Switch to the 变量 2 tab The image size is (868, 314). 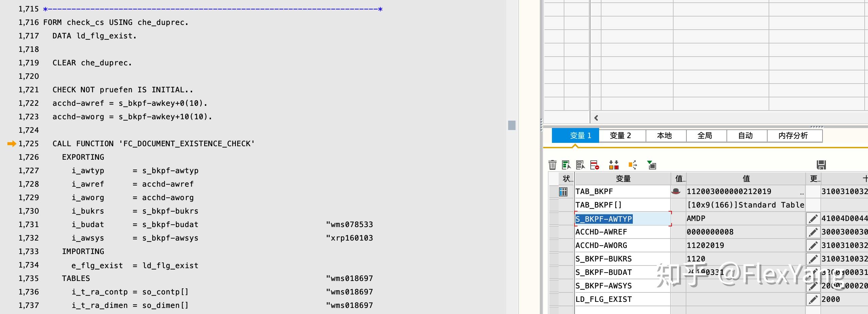coord(622,135)
